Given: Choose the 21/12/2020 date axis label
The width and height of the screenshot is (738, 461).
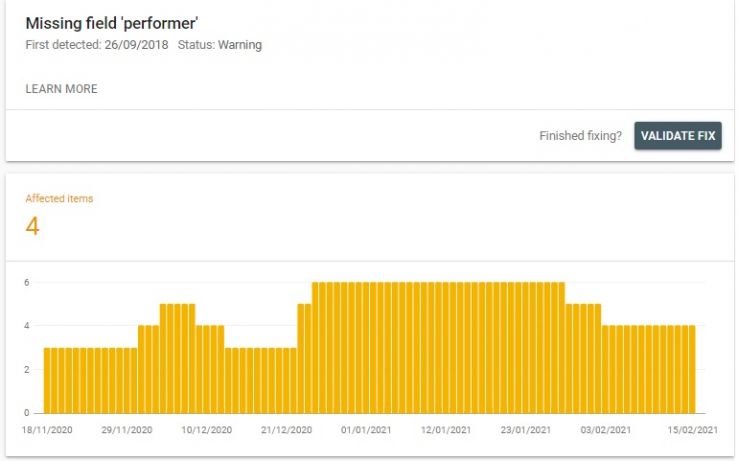Looking at the screenshot, I should tap(287, 430).
